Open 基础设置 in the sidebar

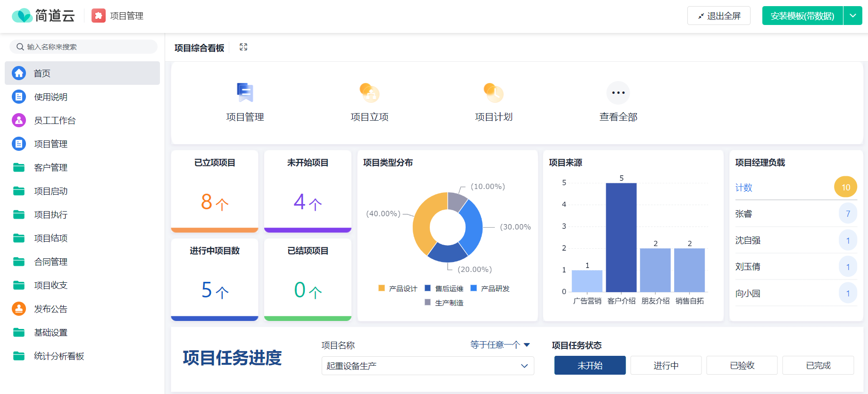point(82,332)
